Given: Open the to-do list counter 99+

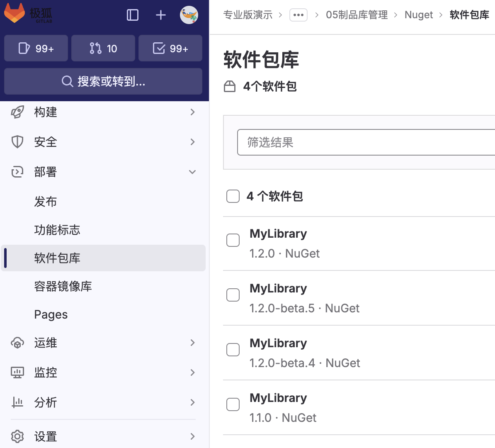Looking at the screenshot, I should point(170,48).
